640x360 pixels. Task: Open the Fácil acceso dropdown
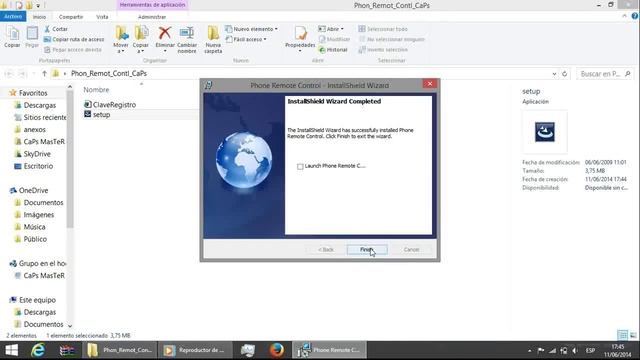point(246,39)
